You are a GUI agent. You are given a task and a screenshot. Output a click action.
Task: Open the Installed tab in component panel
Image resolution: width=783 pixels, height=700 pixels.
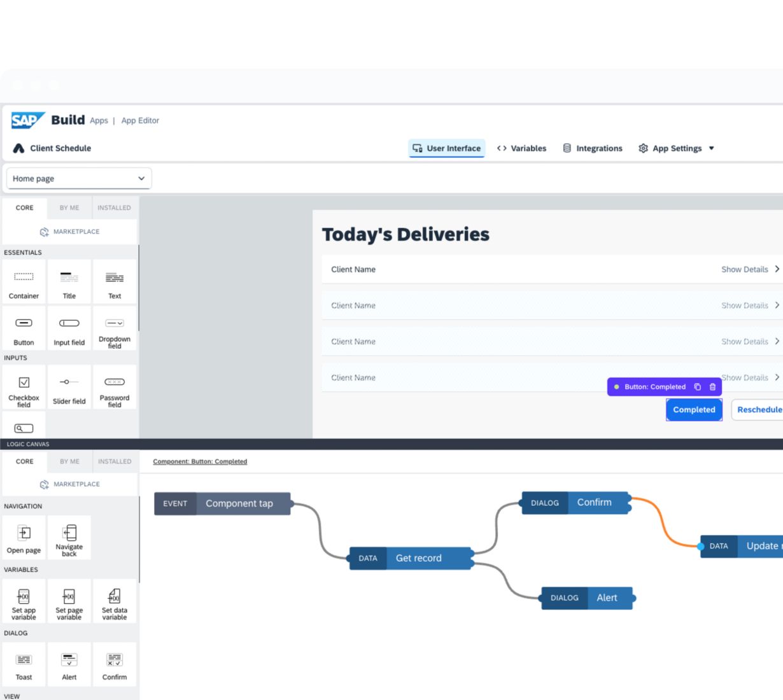[x=114, y=208]
